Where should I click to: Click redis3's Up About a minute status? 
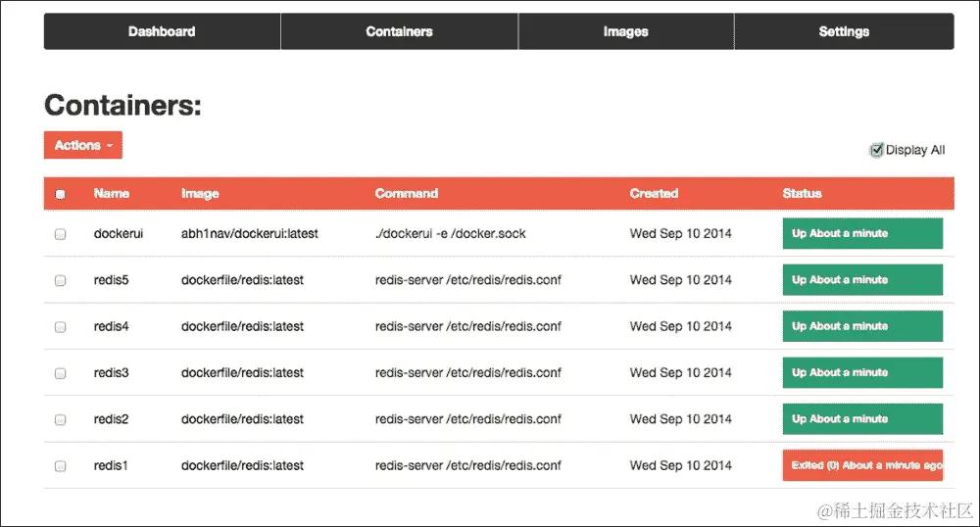[x=862, y=373]
